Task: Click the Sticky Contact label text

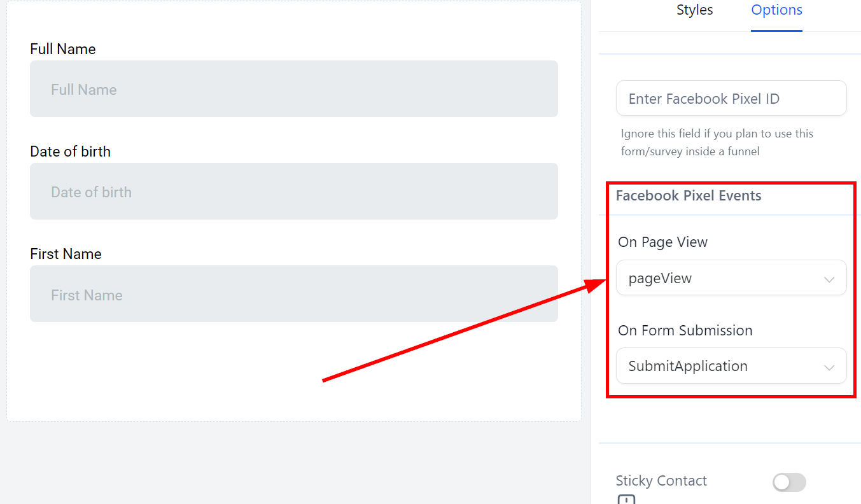Action: 661,480
